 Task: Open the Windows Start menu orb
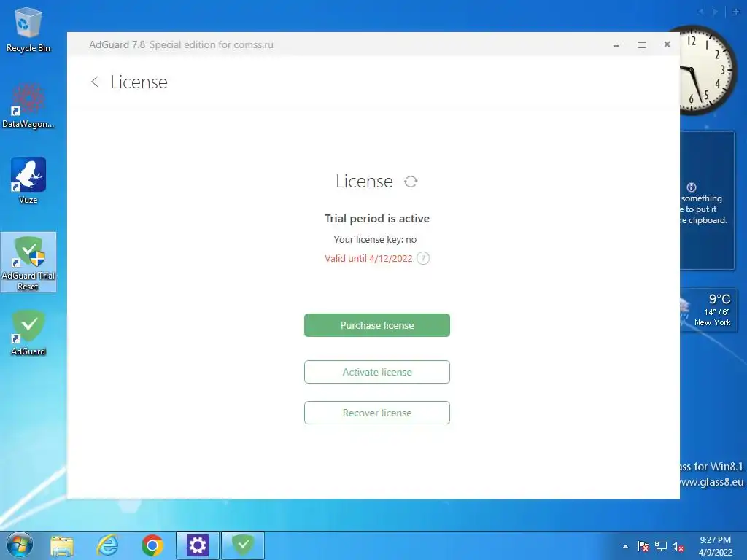coord(19,545)
